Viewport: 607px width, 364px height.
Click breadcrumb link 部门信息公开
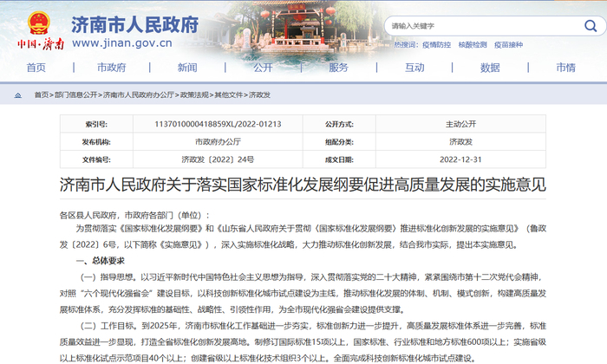(76, 94)
